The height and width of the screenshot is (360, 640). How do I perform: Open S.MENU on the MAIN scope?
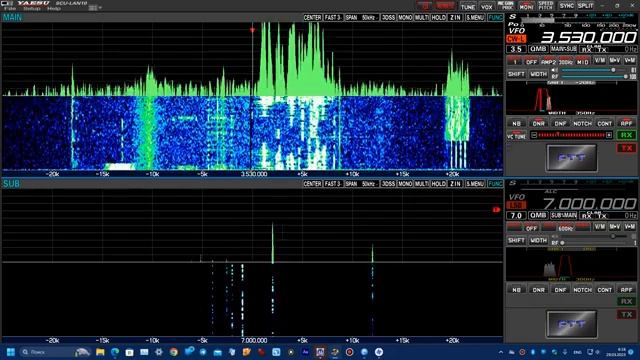point(475,18)
